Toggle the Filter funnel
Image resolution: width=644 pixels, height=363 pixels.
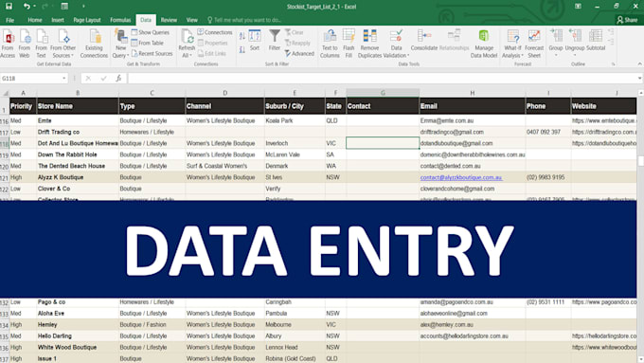(275, 41)
